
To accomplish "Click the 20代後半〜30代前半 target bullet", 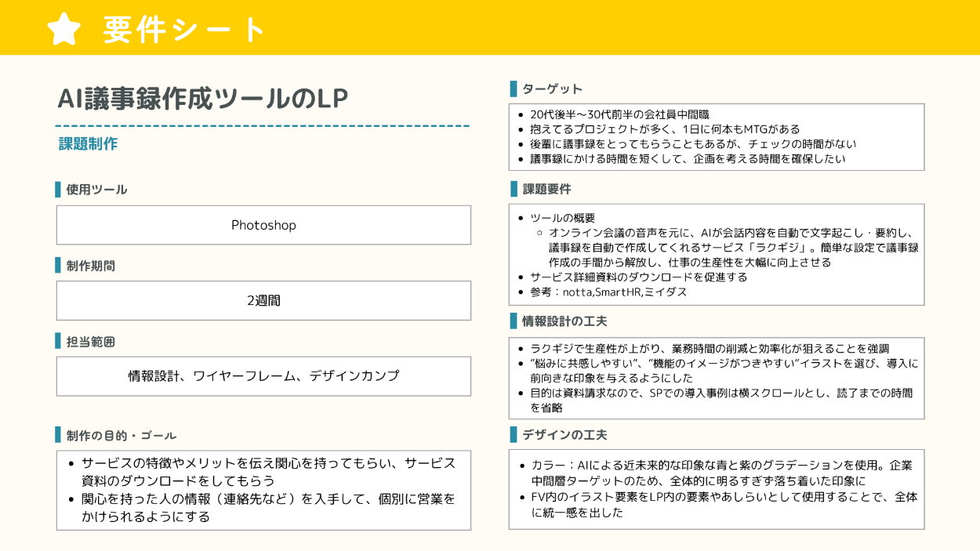I will 619,114.
